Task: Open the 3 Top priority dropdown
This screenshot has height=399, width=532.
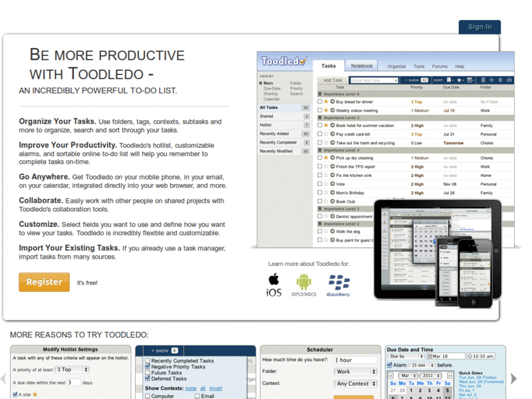Action: click(72, 370)
